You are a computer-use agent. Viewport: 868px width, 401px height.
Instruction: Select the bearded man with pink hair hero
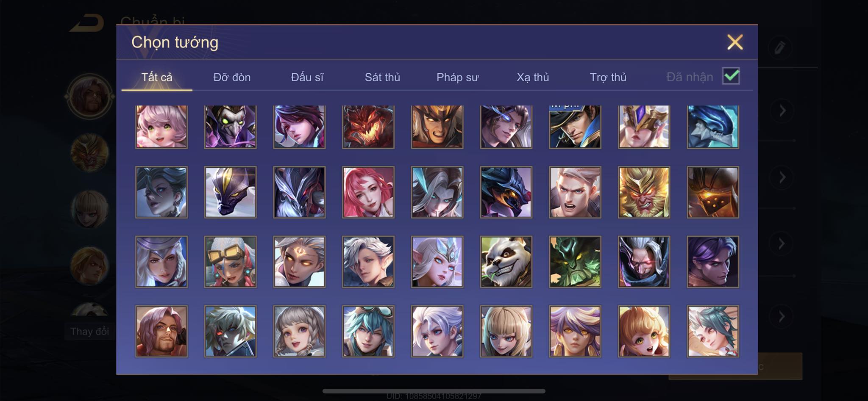(161, 331)
